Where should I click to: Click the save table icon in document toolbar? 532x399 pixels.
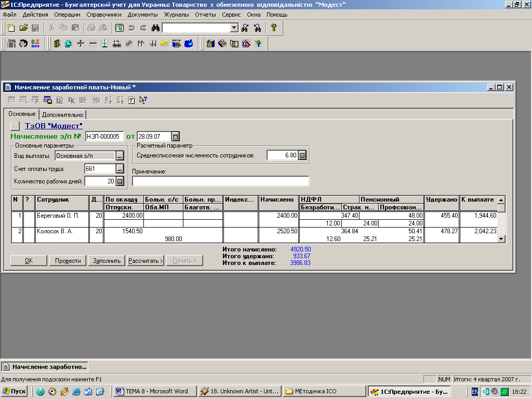point(48,100)
